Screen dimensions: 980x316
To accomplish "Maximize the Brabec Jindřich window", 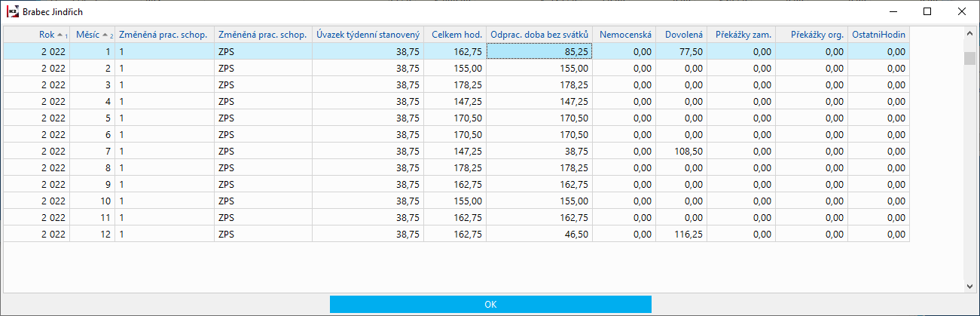I will tap(927, 11).
